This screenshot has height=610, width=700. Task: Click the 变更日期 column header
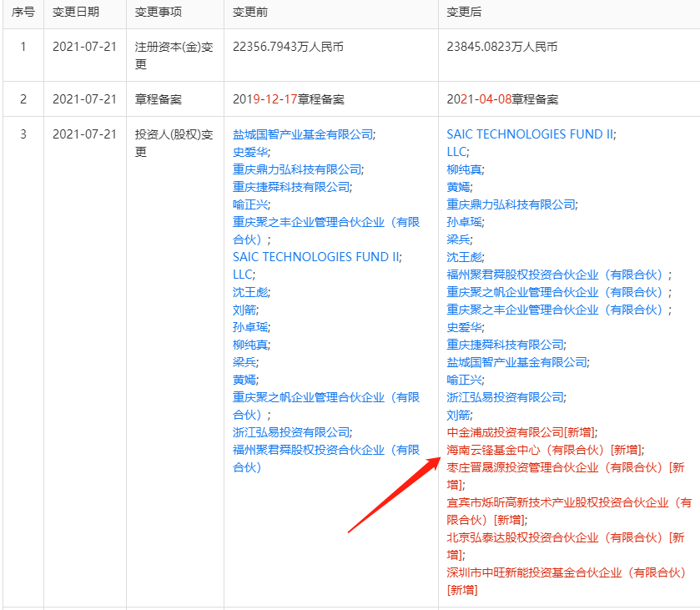[x=76, y=12]
